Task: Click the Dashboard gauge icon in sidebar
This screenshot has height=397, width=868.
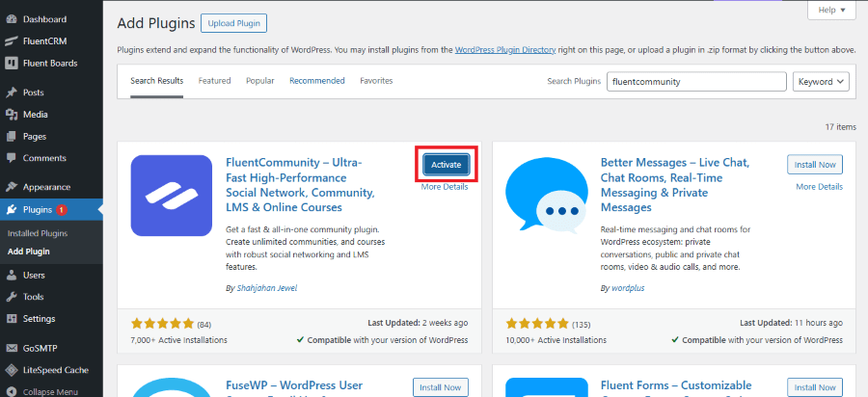Action: click(11, 19)
